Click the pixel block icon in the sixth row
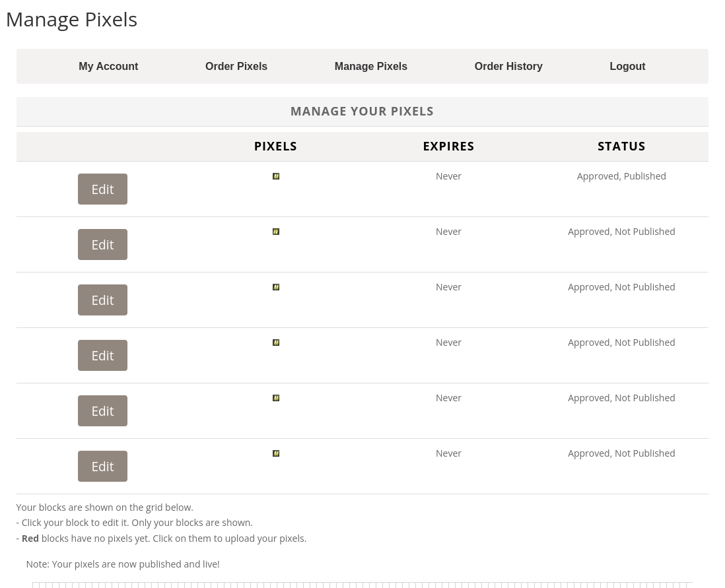Screen dimensions: 725x588 point(276,453)
